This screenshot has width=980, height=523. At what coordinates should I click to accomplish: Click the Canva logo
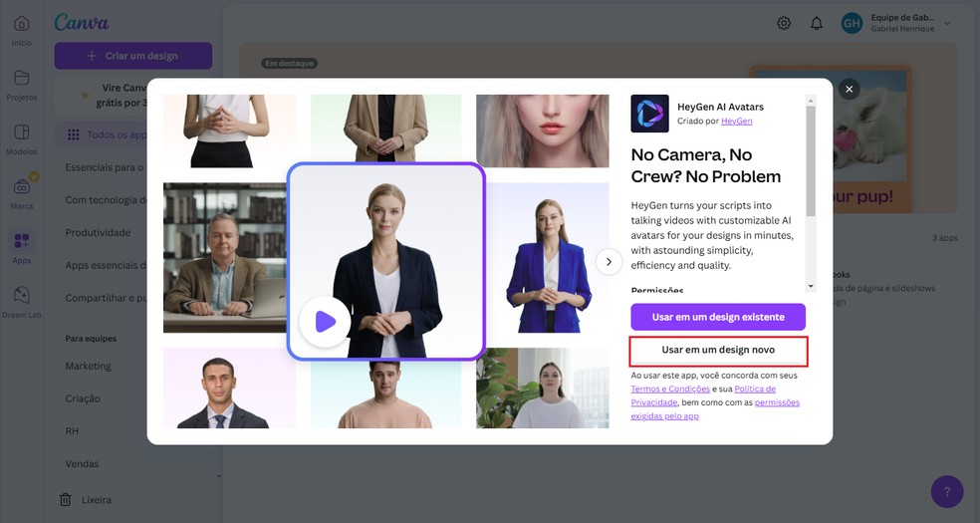click(82, 23)
